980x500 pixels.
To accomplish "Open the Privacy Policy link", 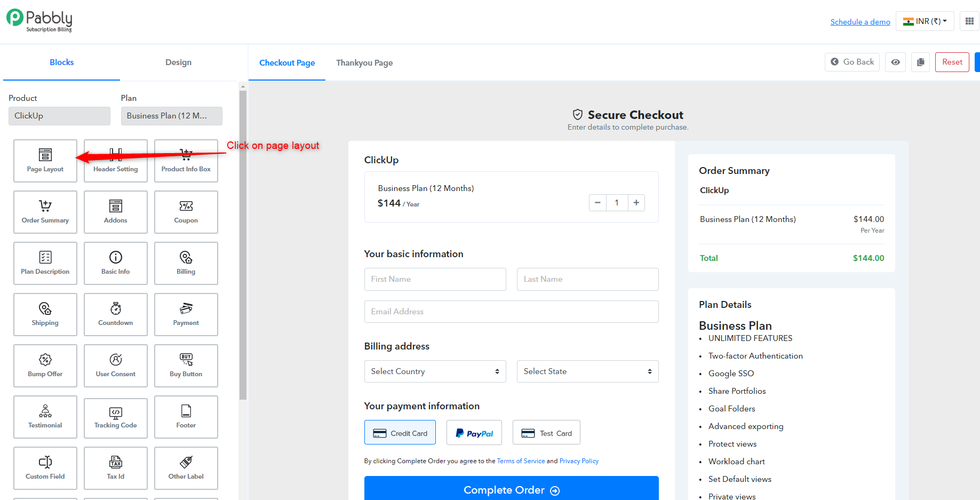I will (x=579, y=461).
